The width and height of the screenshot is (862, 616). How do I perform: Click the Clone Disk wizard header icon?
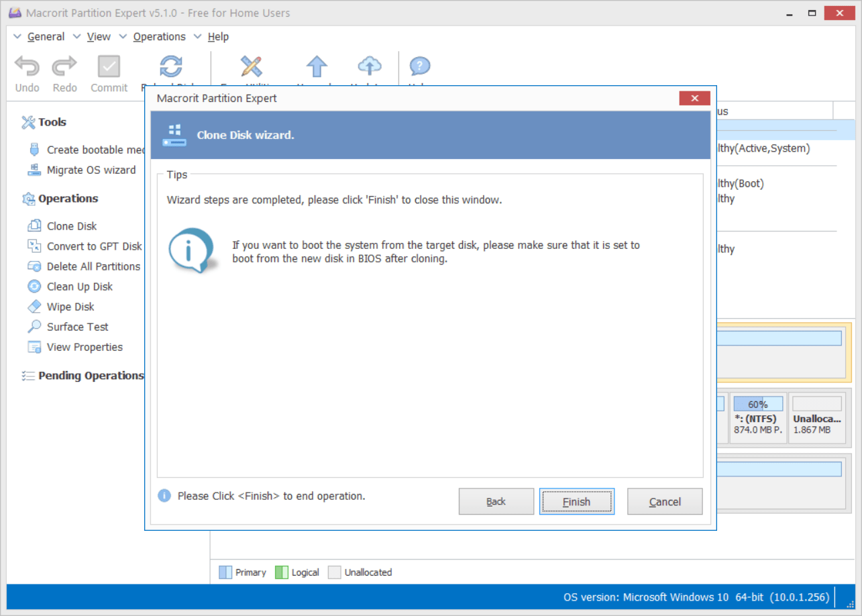[174, 135]
